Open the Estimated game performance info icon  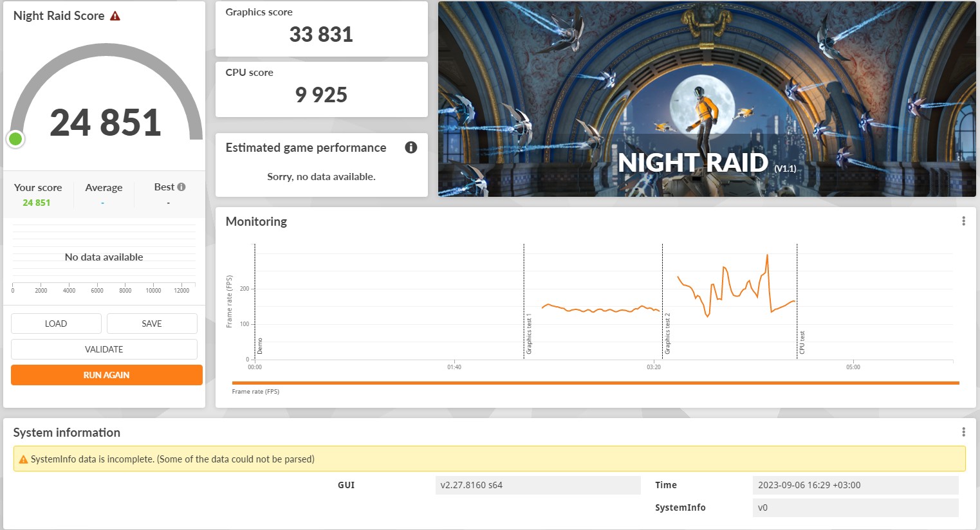[x=411, y=148]
